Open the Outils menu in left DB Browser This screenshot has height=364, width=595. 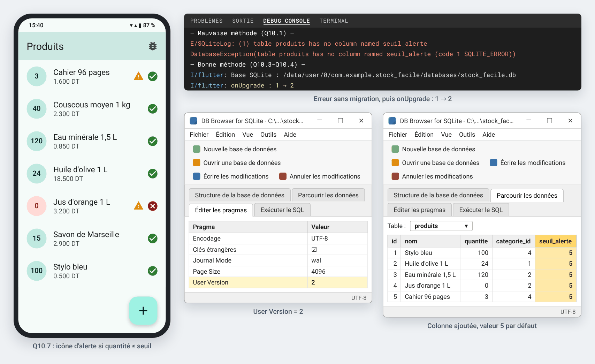coord(268,135)
